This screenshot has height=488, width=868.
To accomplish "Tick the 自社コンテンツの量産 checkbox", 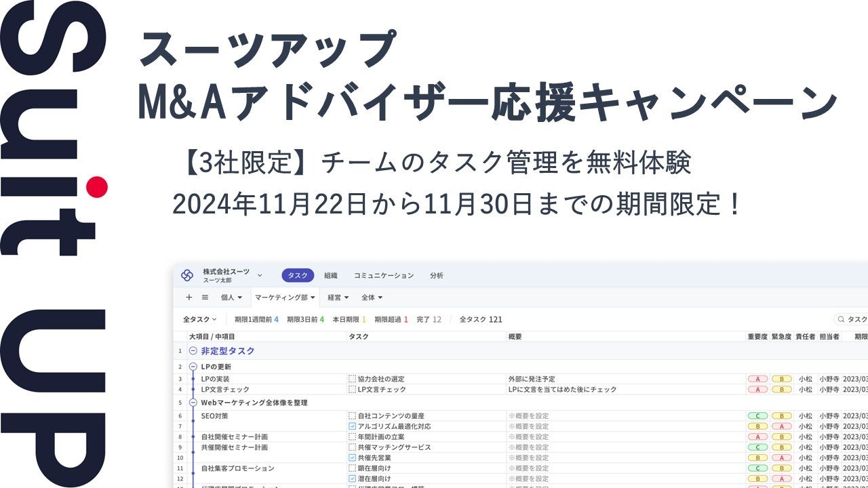I will (x=352, y=416).
